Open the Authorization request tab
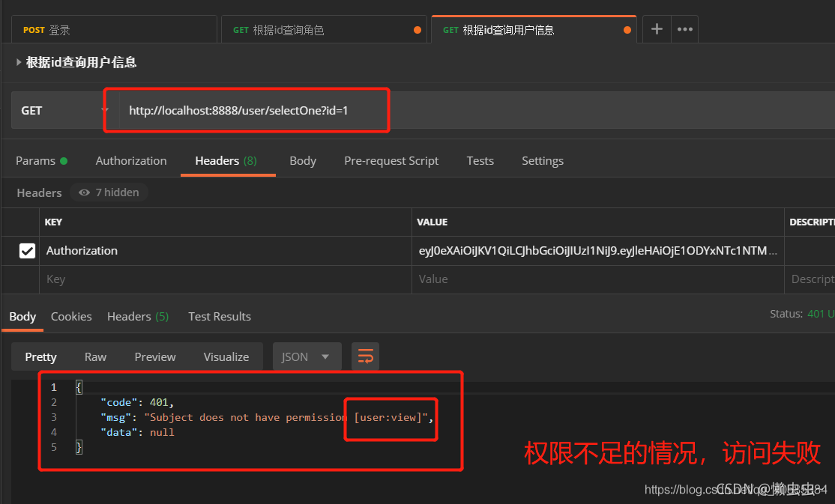 [131, 161]
